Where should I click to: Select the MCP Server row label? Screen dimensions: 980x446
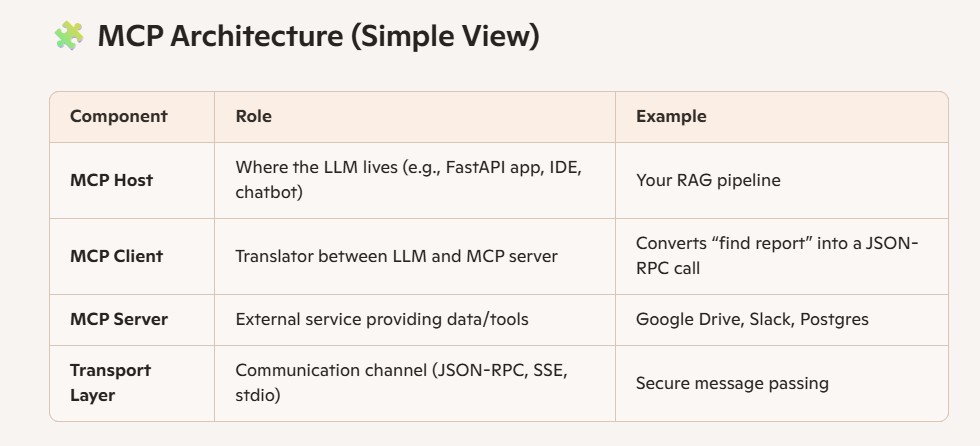pyautogui.click(x=119, y=319)
